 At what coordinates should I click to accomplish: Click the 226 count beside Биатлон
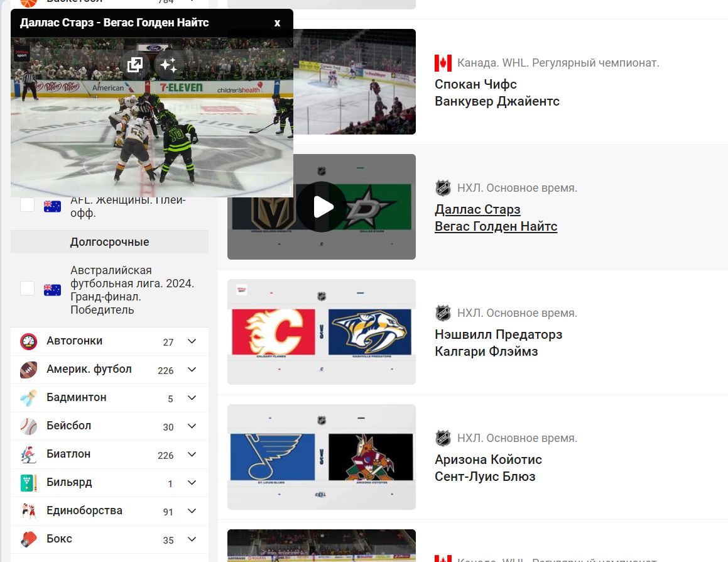pos(166,456)
